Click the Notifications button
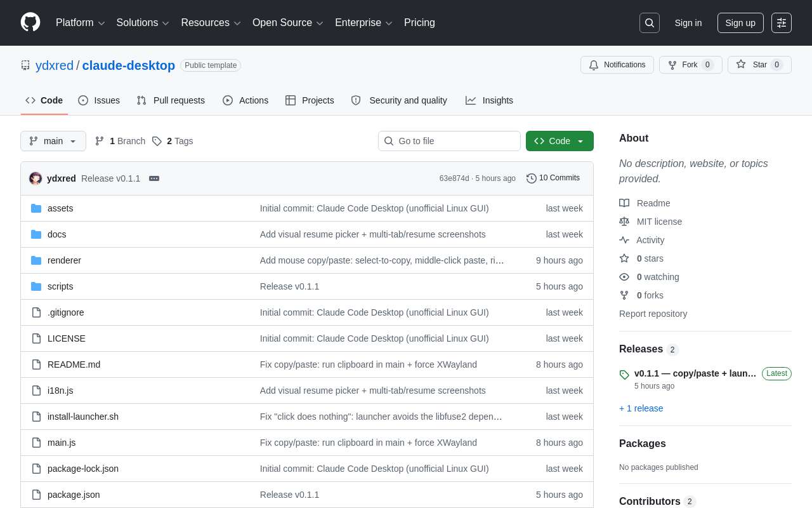812x508 pixels. click(617, 65)
